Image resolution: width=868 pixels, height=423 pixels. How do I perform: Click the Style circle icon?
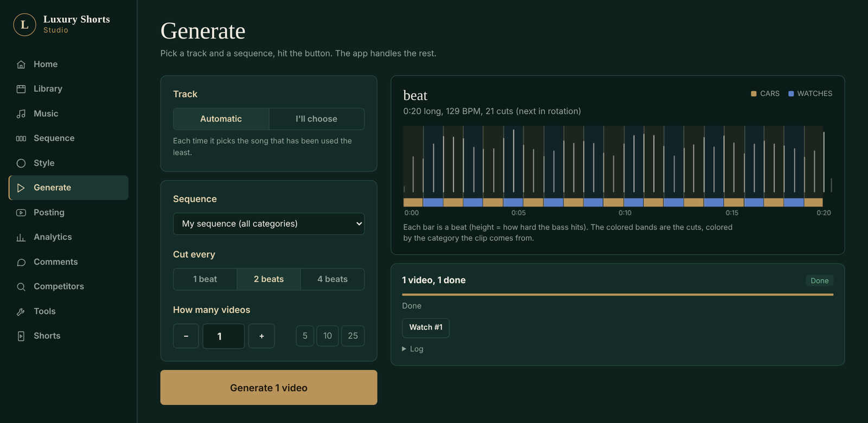[x=21, y=163]
